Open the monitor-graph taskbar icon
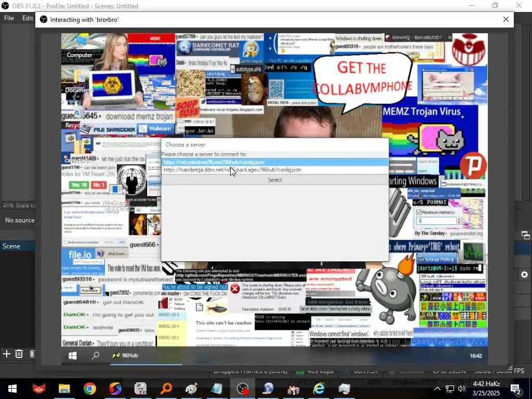This screenshot has width=532, height=399. pos(344,389)
